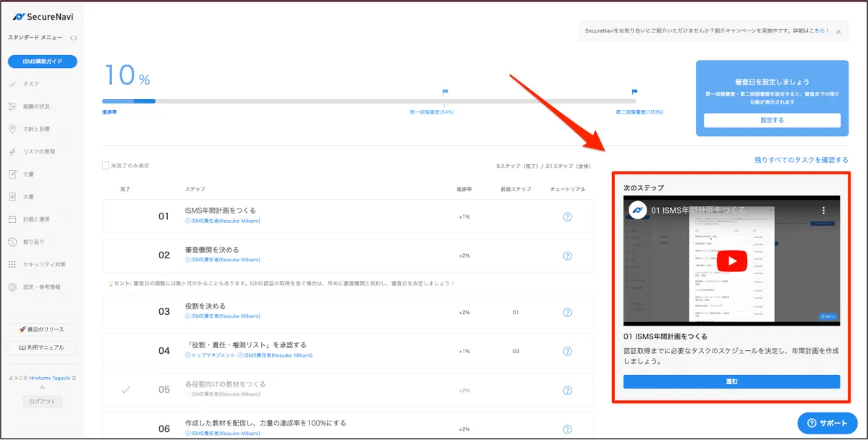The image size is (868, 440).
Task: Toggle the 未完了のみ表示 checkbox
Action: (x=106, y=166)
